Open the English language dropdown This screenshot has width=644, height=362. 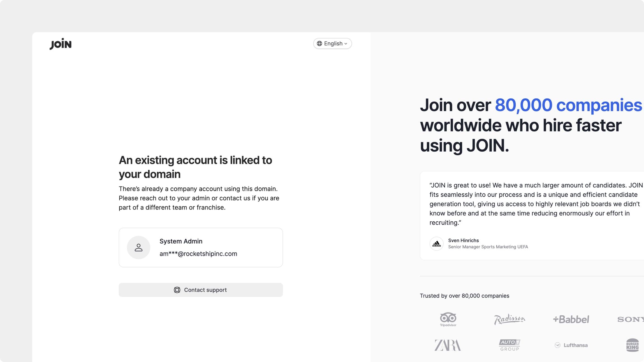(332, 44)
